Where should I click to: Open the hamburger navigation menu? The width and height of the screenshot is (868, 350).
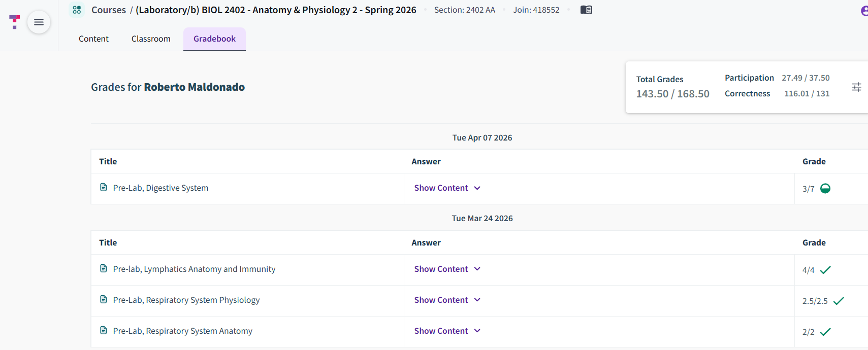(x=39, y=22)
